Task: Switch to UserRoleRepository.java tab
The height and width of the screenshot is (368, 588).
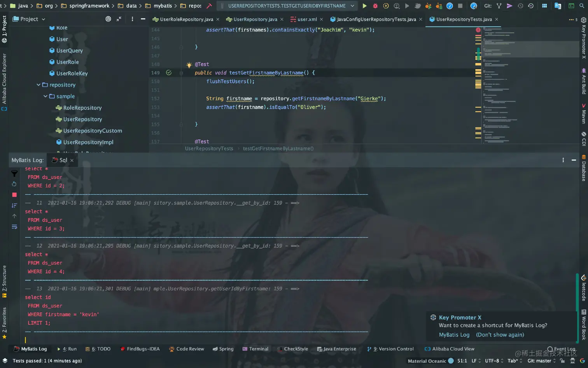Action: (x=186, y=19)
